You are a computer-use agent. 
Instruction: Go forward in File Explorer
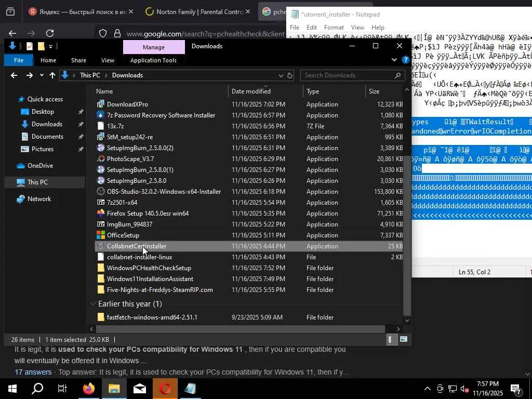[30, 75]
